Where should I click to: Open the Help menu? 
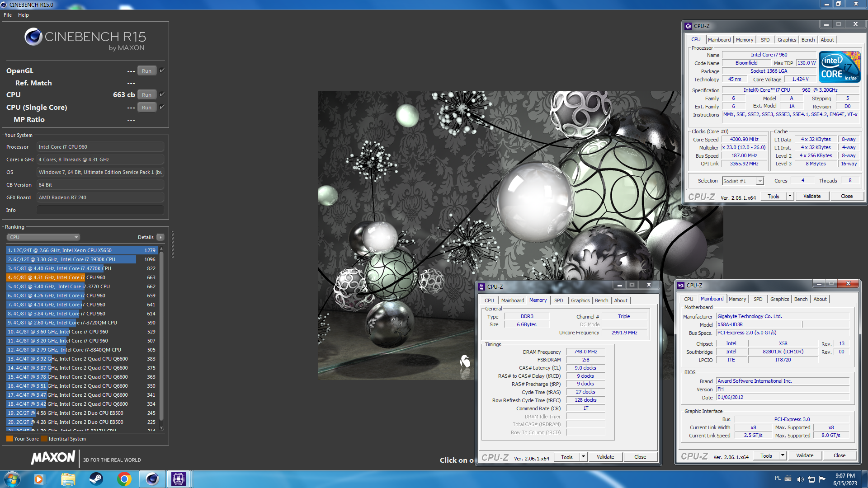24,15
